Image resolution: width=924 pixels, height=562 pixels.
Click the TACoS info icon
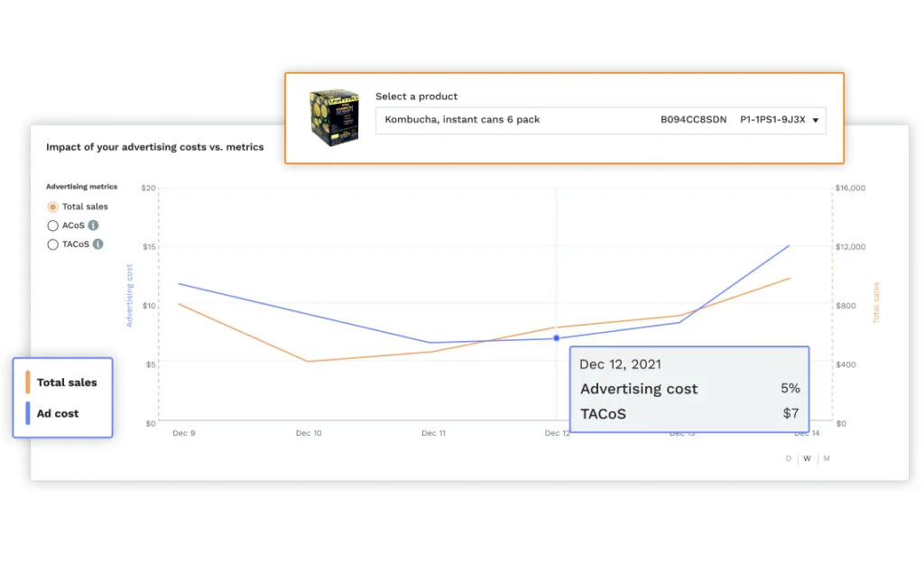point(97,244)
